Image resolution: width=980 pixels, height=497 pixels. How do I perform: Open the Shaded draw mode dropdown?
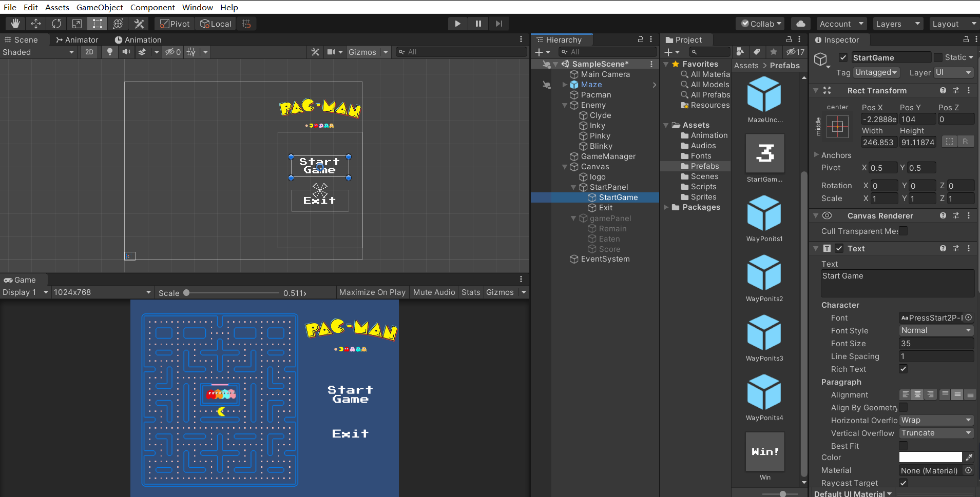click(x=39, y=52)
